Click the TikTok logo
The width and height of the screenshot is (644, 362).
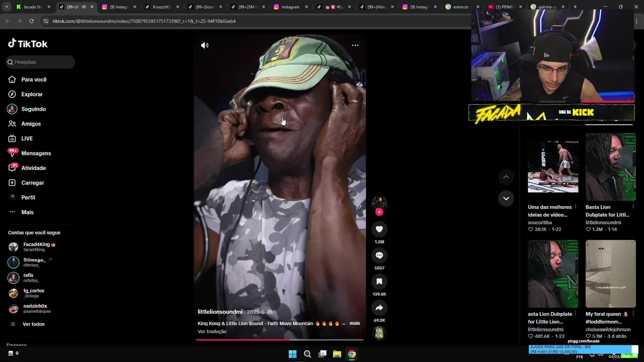click(x=28, y=44)
